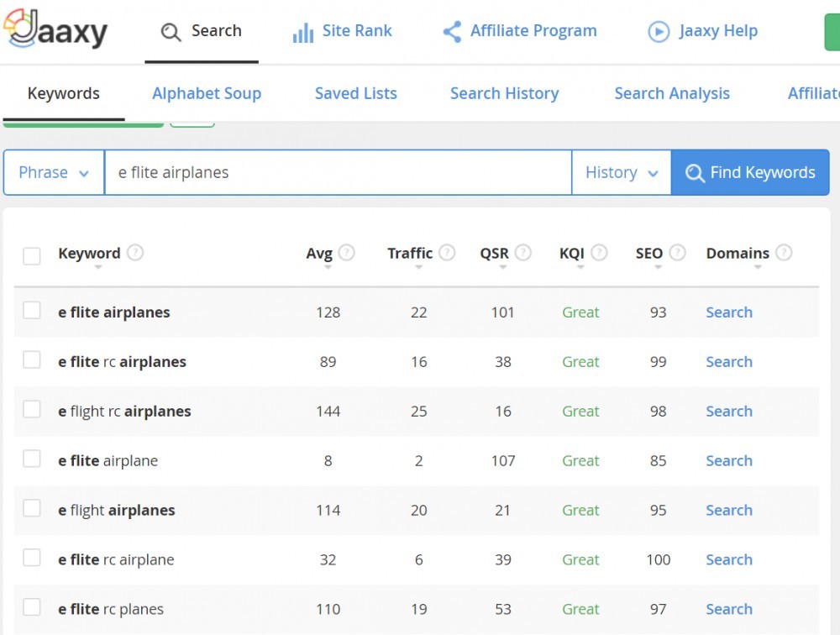The width and height of the screenshot is (840, 635).
Task: Click the Find Keywords button
Action: click(x=750, y=172)
